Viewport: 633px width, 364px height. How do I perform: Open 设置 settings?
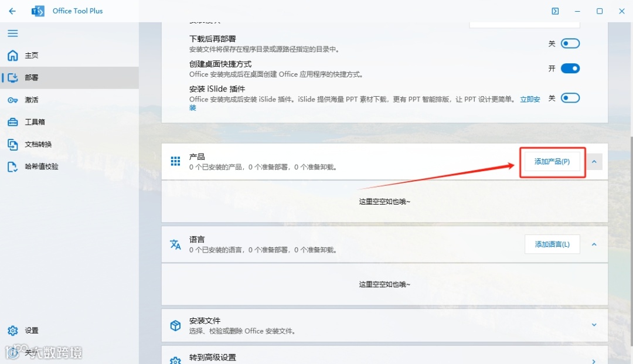(69, 331)
